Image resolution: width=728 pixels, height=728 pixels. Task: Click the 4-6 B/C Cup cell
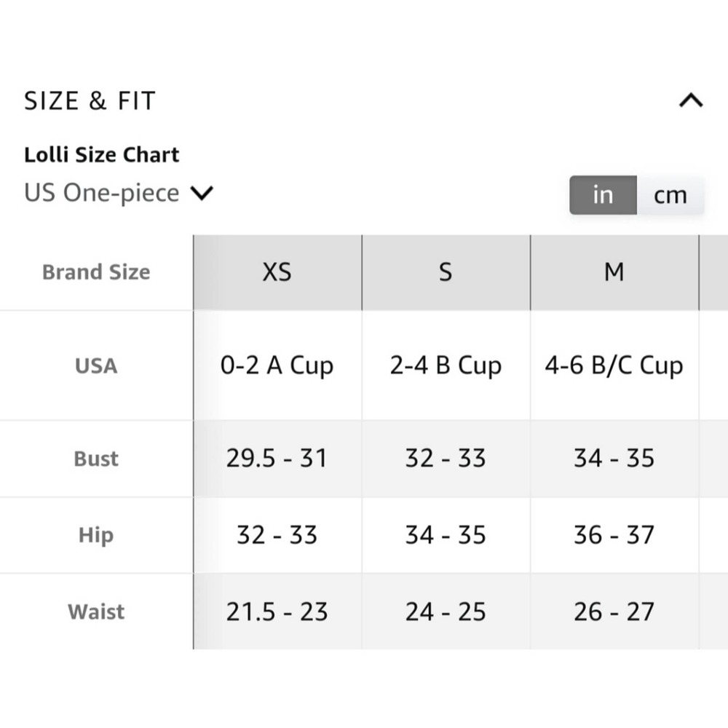[614, 365]
